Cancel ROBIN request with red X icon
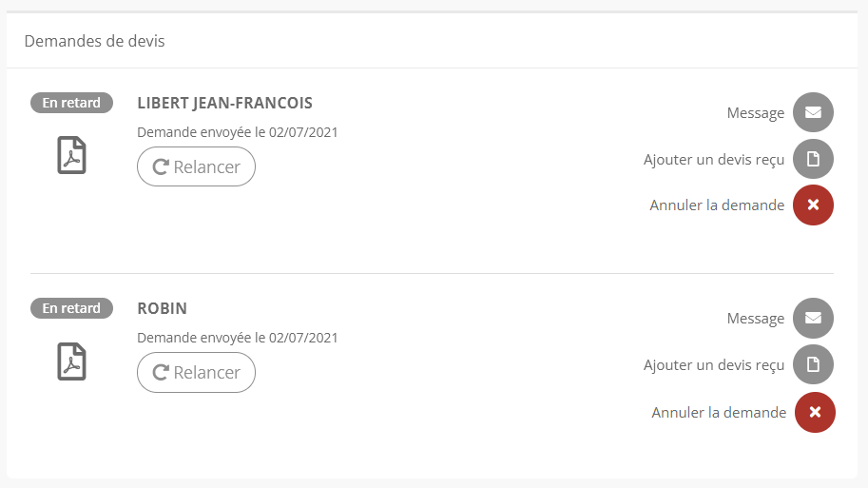Viewport: 868px width, 488px height. pyautogui.click(x=815, y=412)
